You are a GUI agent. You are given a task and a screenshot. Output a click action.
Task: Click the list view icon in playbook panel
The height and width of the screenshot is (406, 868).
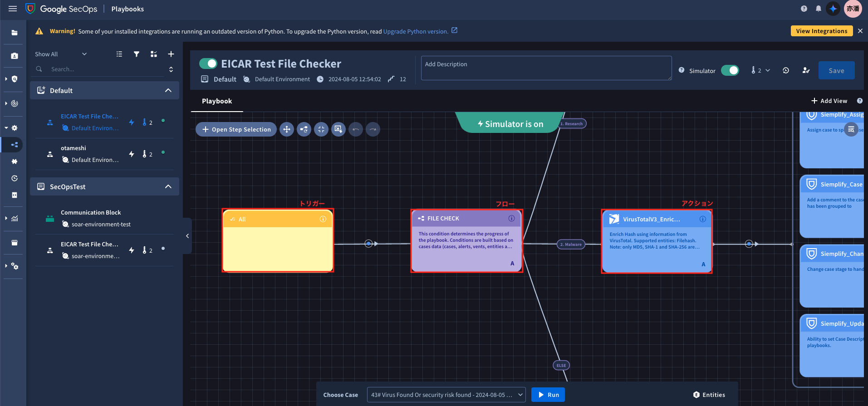click(x=119, y=54)
